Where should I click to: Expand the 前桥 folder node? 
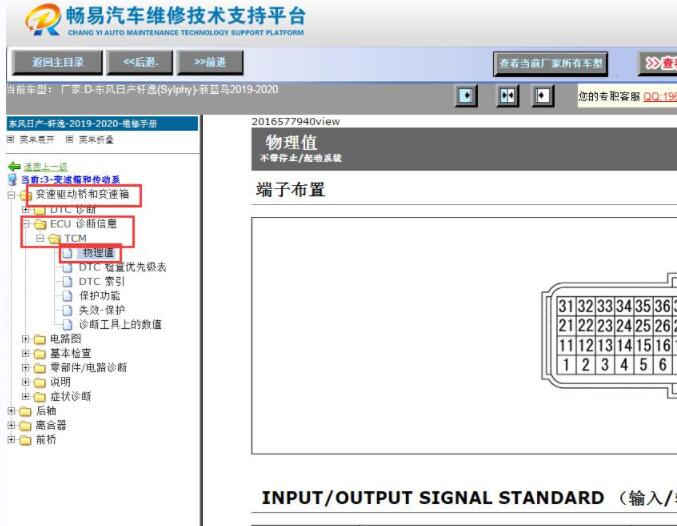coord(12,440)
